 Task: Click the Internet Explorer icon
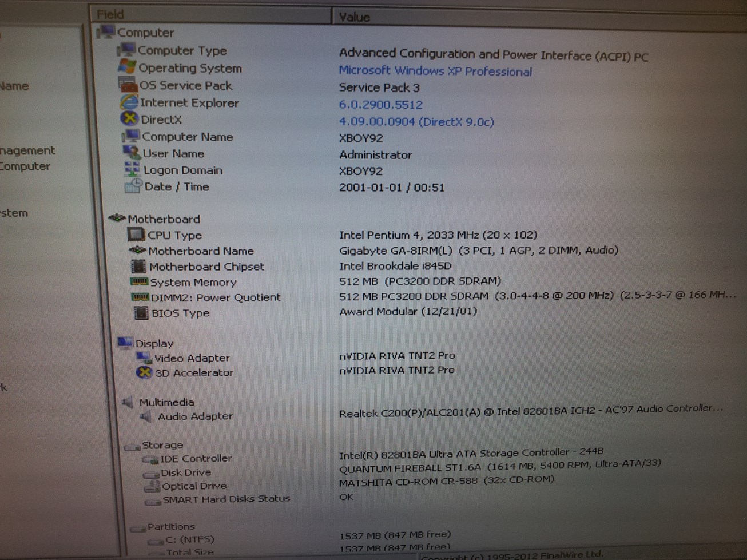click(x=129, y=102)
